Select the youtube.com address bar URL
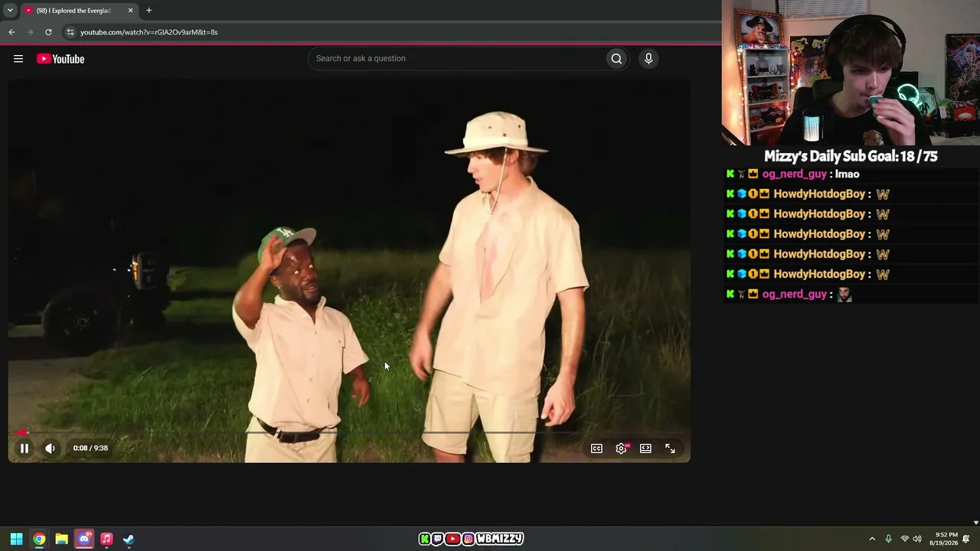This screenshot has height=551, width=980. point(149,32)
